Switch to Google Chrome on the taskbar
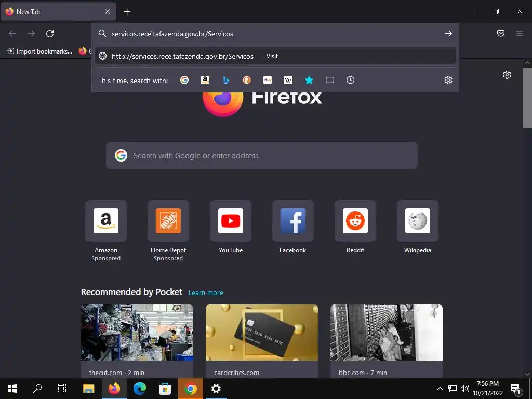The image size is (532, 399). click(x=190, y=389)
